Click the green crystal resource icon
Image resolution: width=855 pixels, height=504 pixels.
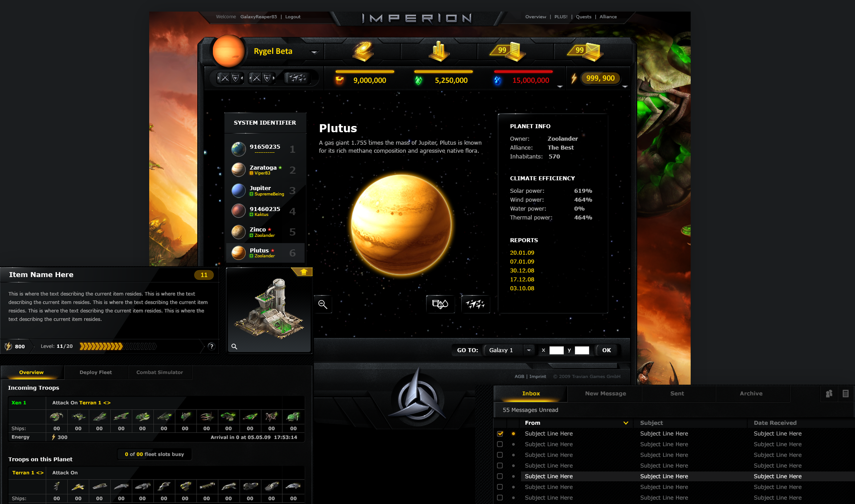coord(419,80)
